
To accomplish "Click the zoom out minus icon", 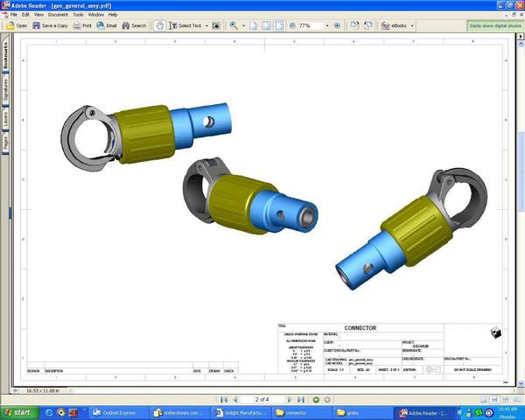I will pyautogui.click(x=292, y=25).
